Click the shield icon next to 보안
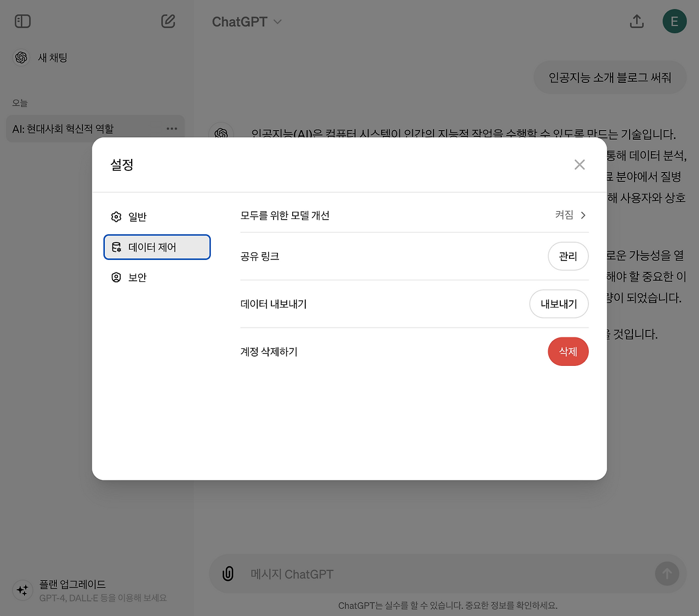This screenshot has height=616, width=699. (x=116, y=277)
